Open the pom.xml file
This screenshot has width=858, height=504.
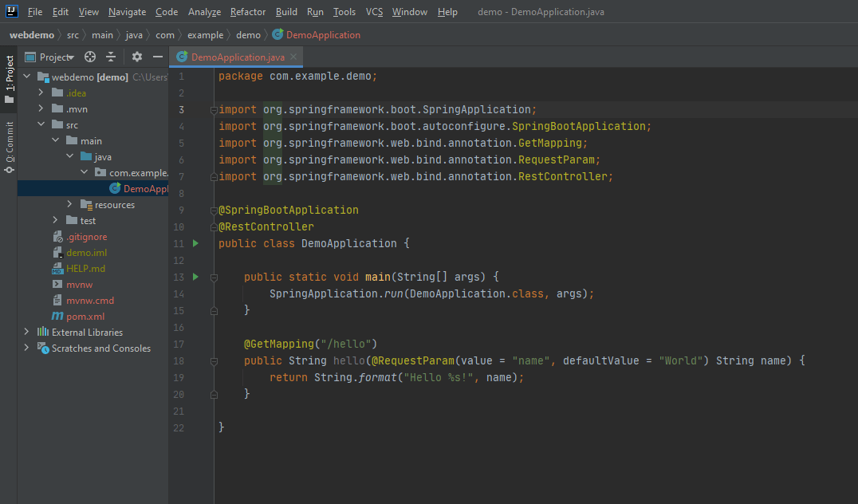[x=83, y=316]
